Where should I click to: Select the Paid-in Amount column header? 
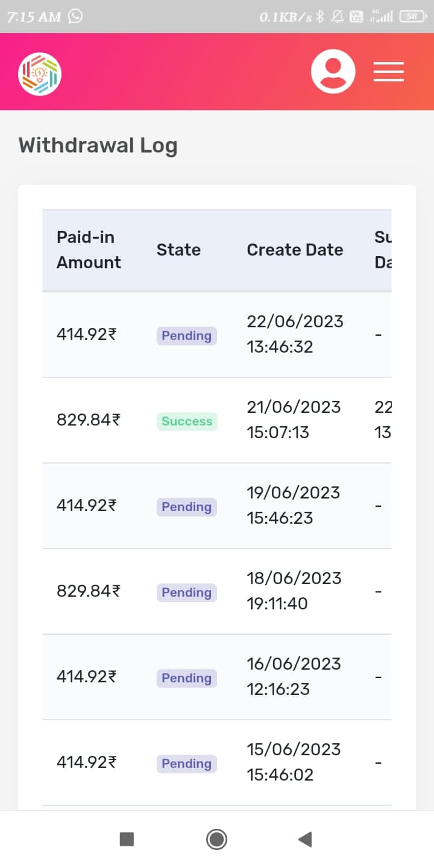click(x=89, y=250)
